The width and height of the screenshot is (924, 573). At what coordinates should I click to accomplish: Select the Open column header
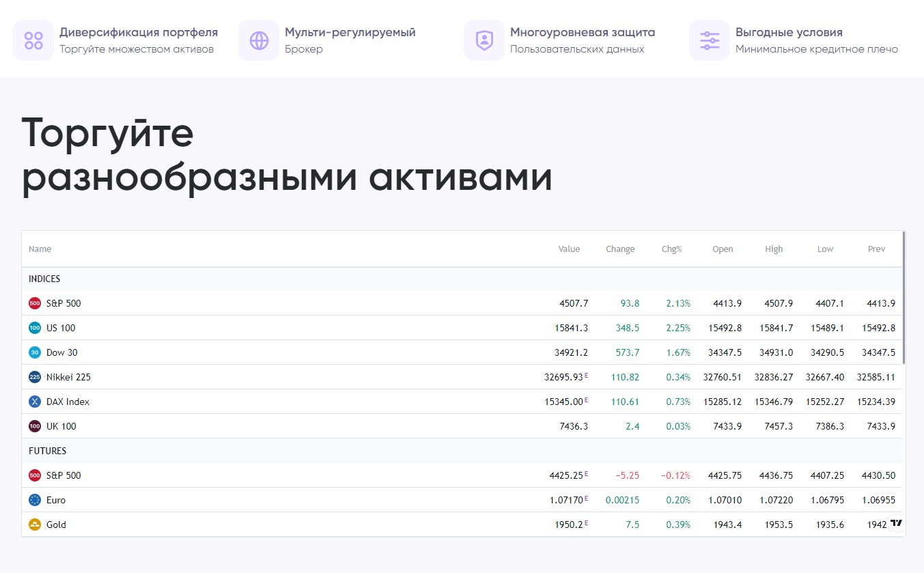coord(723,249)
